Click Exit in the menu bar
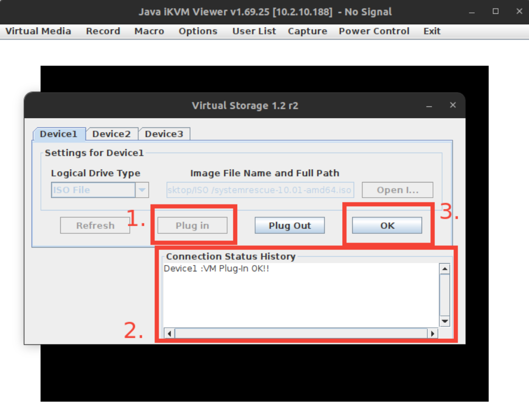The width and height of the screenshot is (529, 420). tap(432, 31)
